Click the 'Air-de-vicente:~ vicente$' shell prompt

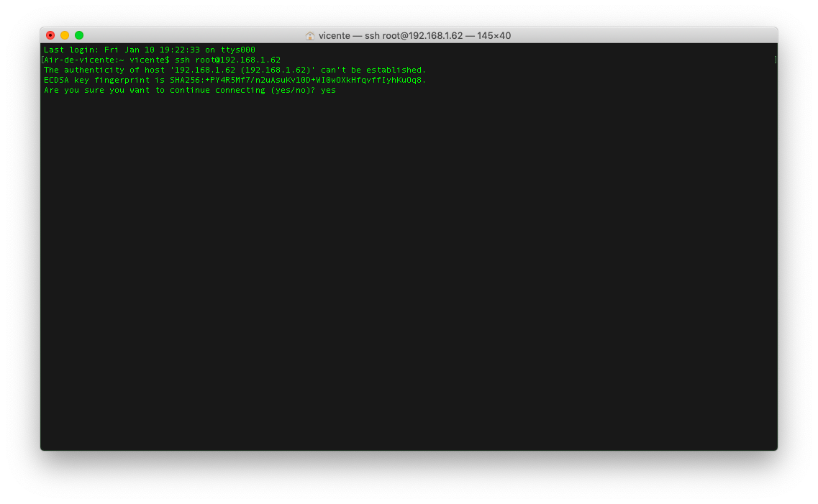(x=107, y=60)
